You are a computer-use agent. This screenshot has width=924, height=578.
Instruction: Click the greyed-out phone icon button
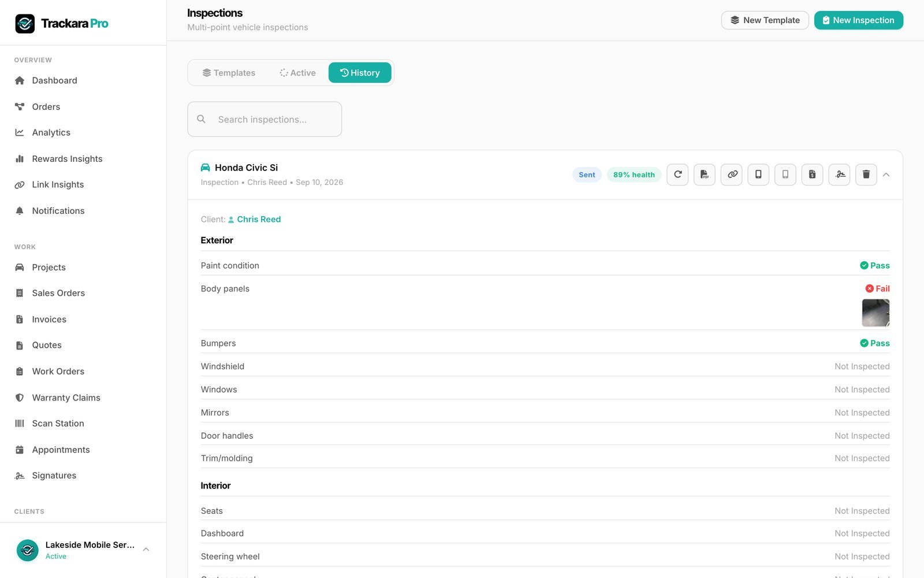[785, 175]
